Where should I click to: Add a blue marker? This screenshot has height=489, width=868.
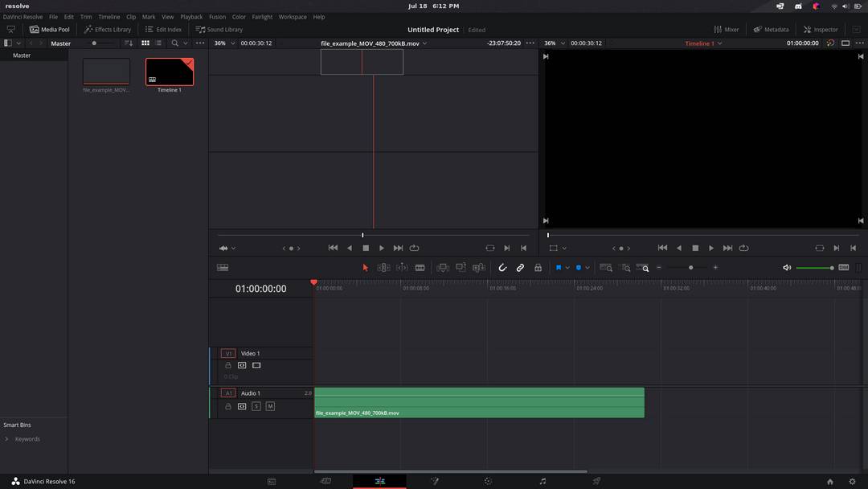(x=579, y=268)
